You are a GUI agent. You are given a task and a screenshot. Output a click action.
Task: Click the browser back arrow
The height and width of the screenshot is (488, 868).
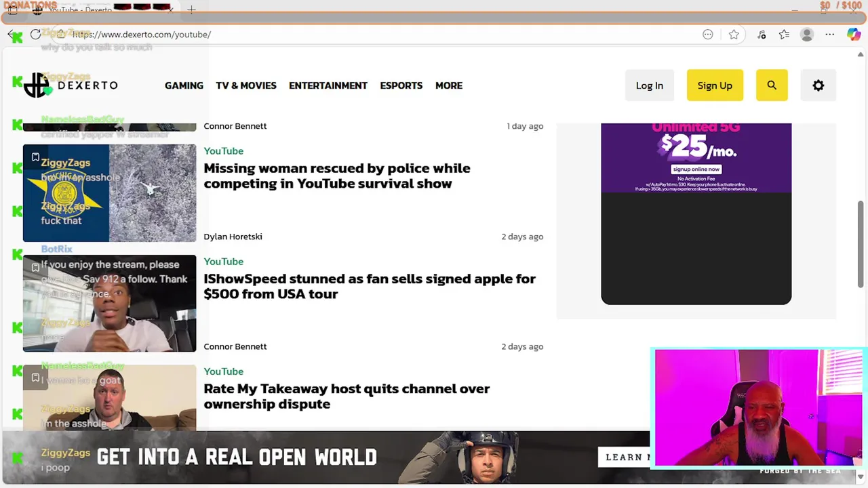click(12, 35)
